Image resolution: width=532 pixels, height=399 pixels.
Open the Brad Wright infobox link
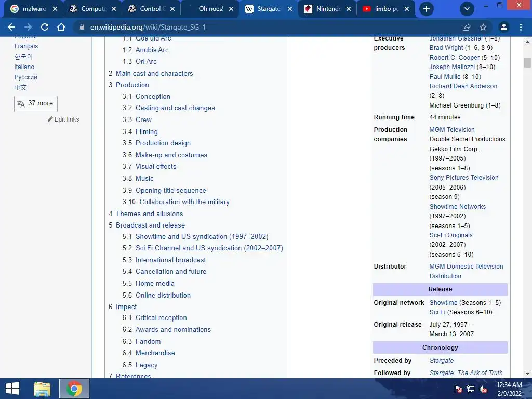[446, 48]
